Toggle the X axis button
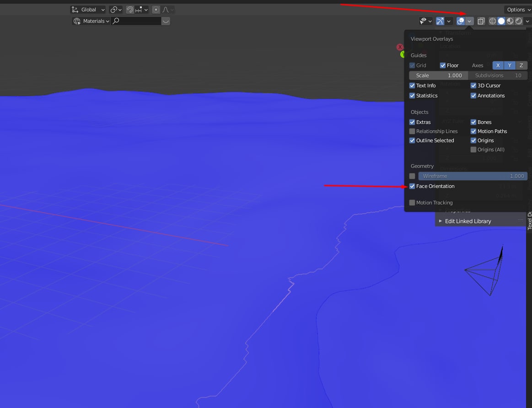The height and width of the screenshot is (408, 532). click(498, 65)
